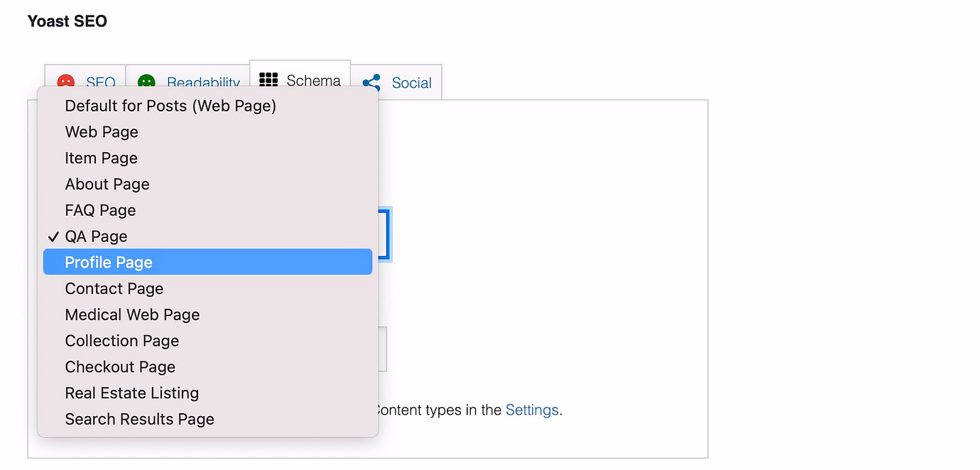
Task: Choose FAQ Page from the dropdown
Action: [100, 210]
